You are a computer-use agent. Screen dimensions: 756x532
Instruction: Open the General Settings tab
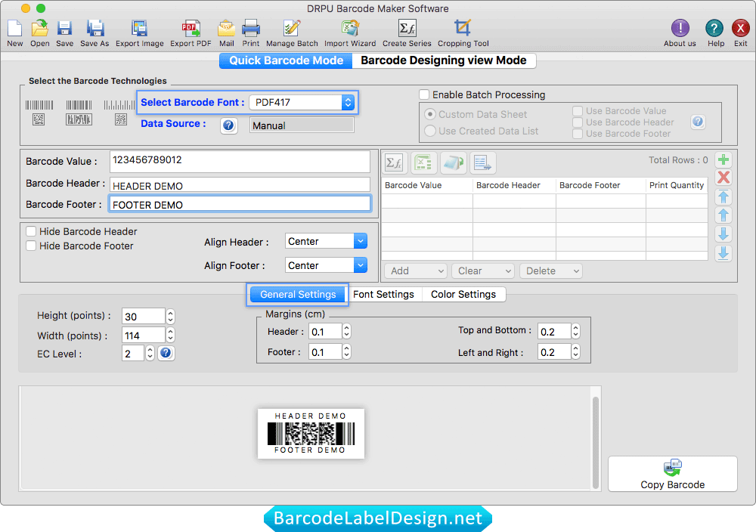297,295
